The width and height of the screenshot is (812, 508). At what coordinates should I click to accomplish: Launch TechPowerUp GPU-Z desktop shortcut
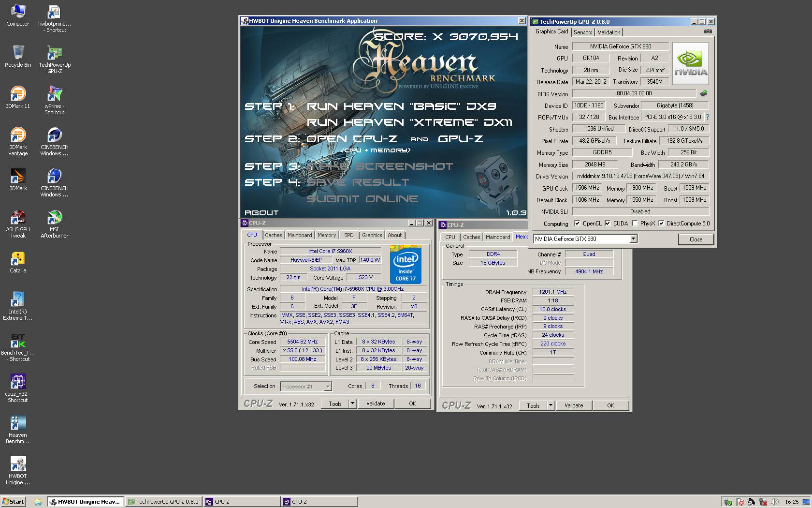(54, 60)
